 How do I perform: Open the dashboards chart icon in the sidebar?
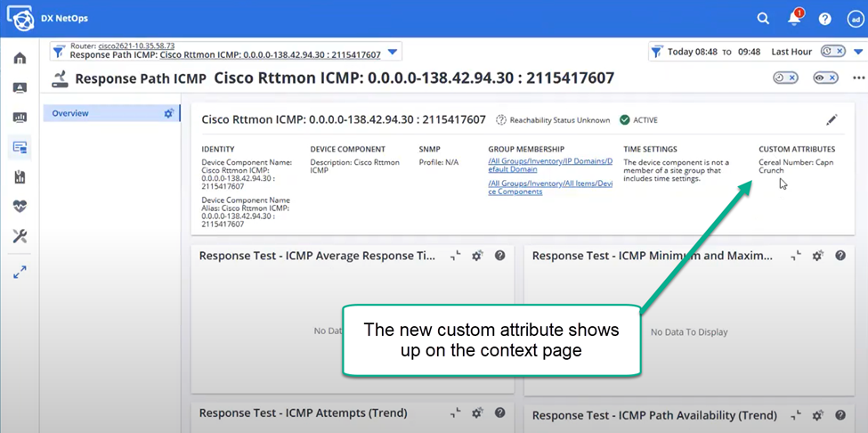pyautogui.click(x=20, y=118)
